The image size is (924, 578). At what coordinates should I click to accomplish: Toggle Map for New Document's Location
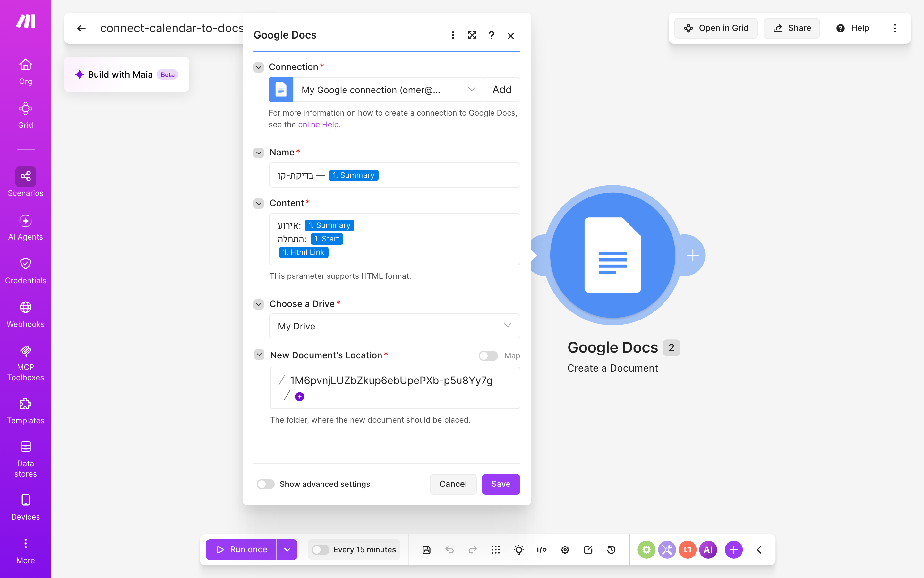tap(488, 355)
